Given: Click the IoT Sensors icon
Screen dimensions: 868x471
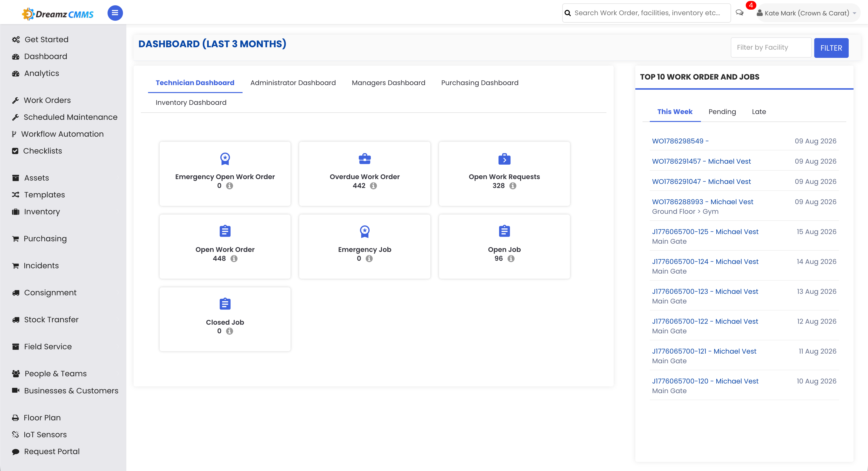Looking at the screenshot, I should tap(15, 435).
